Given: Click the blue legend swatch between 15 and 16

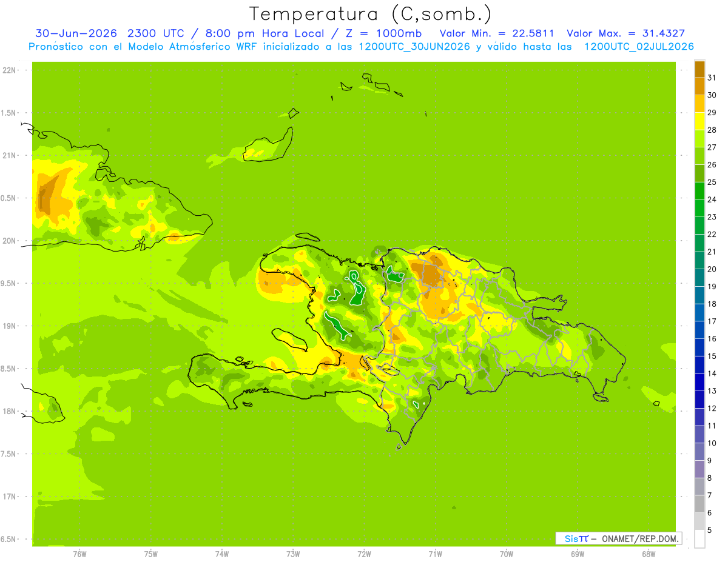Looking at the screenshot, I should click(699, 347).
